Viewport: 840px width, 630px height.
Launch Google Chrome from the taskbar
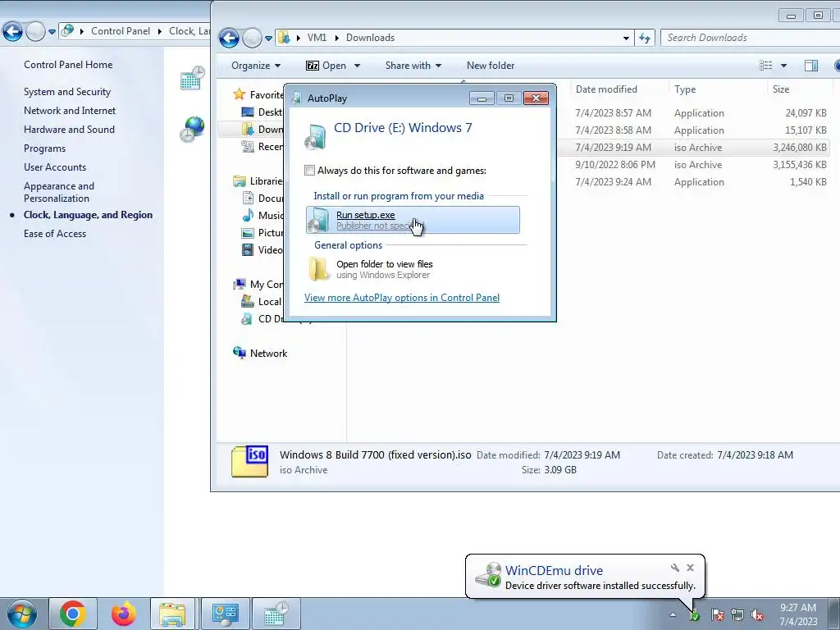tap(73, 614)
